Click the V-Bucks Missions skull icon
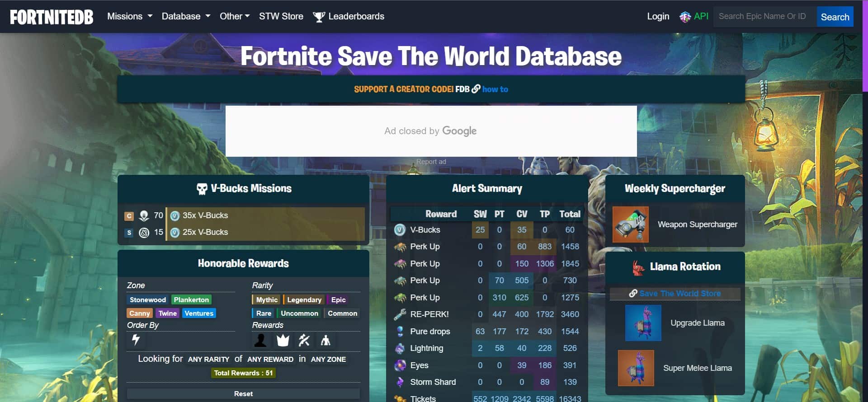The image size is (868, 402). click(202, 189)
